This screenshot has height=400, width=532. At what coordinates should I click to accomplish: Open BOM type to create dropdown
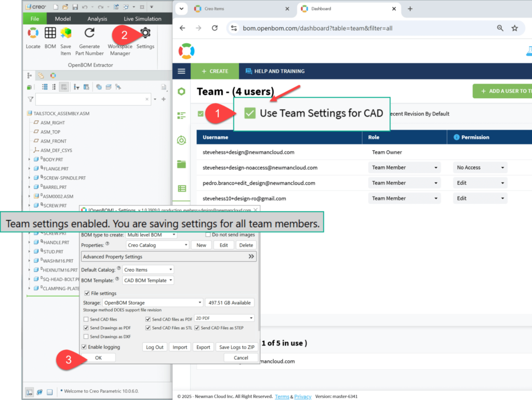click(152, 235)
